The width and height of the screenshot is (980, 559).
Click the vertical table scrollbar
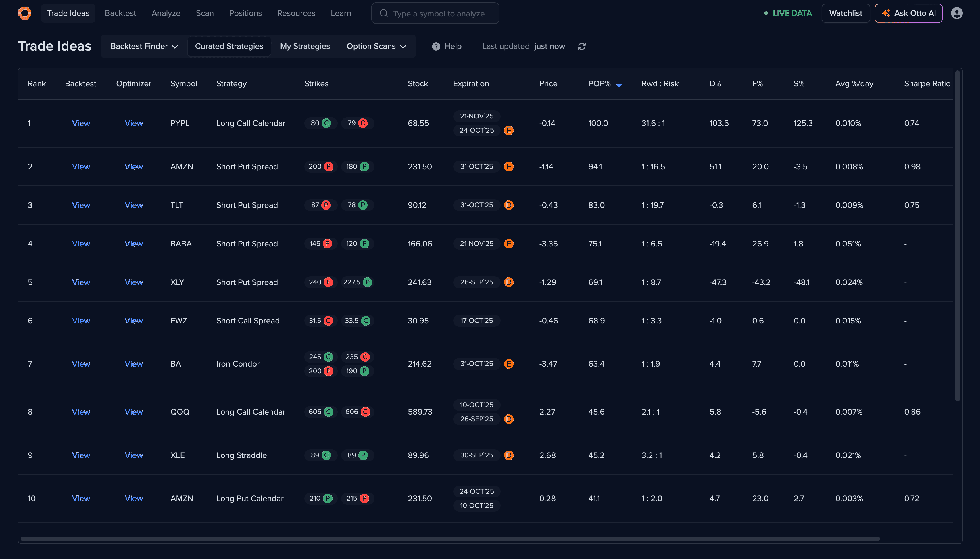point(958,236)
